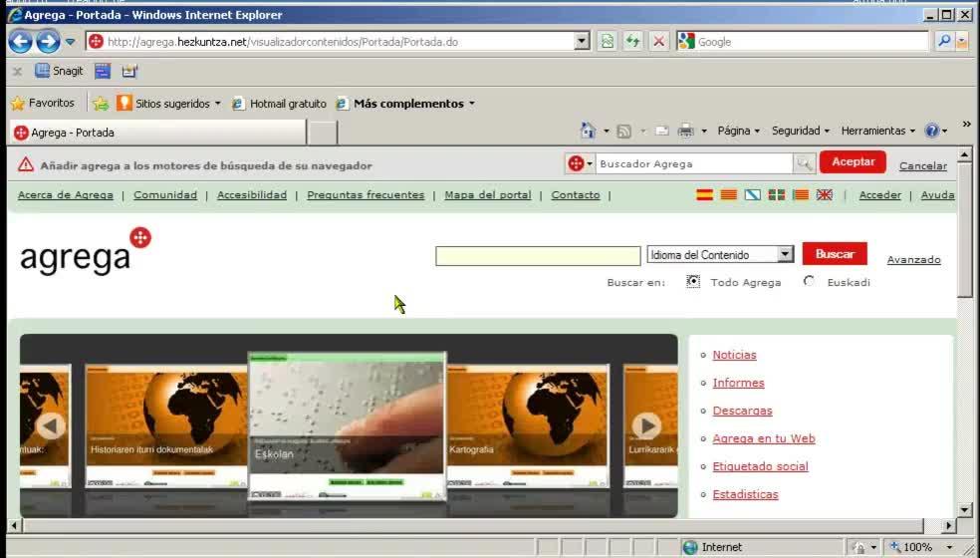Open the Kartografia carousel thumbnail

pos(528,426)
